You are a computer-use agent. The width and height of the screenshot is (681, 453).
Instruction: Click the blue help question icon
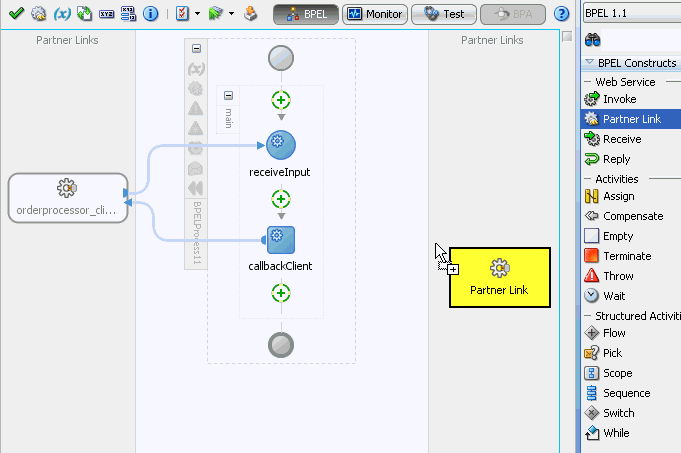pos(562,14)
